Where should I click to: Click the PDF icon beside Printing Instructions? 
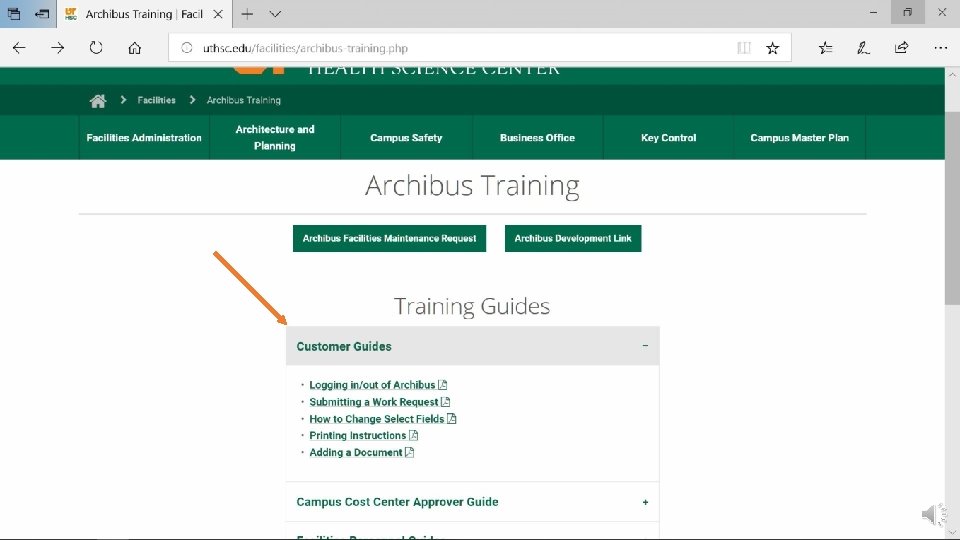point(414,435)
